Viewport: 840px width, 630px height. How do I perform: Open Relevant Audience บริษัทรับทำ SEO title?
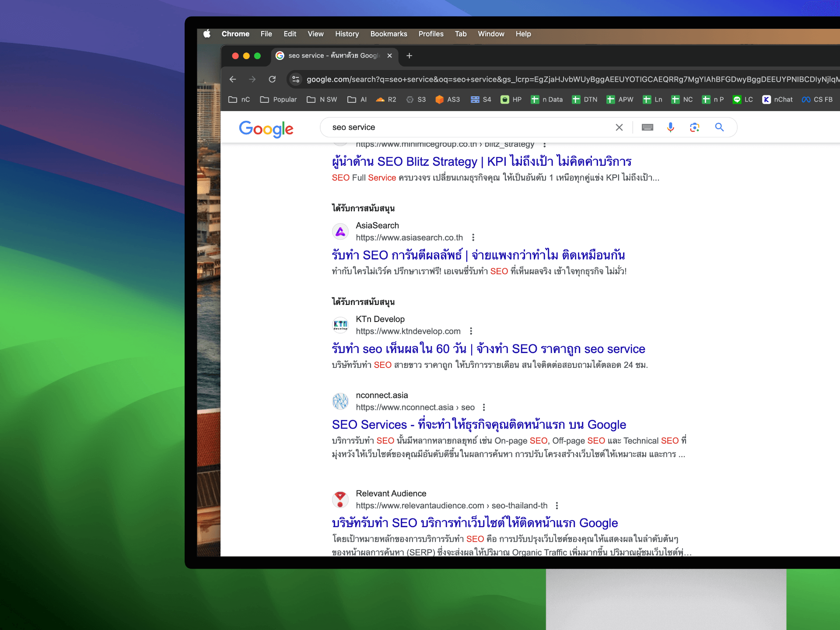tap(475, 523)
